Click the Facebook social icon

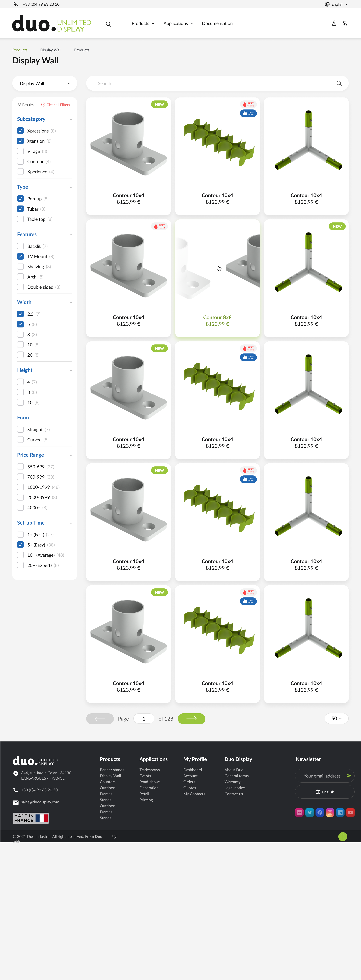click(x=320, y=813)
